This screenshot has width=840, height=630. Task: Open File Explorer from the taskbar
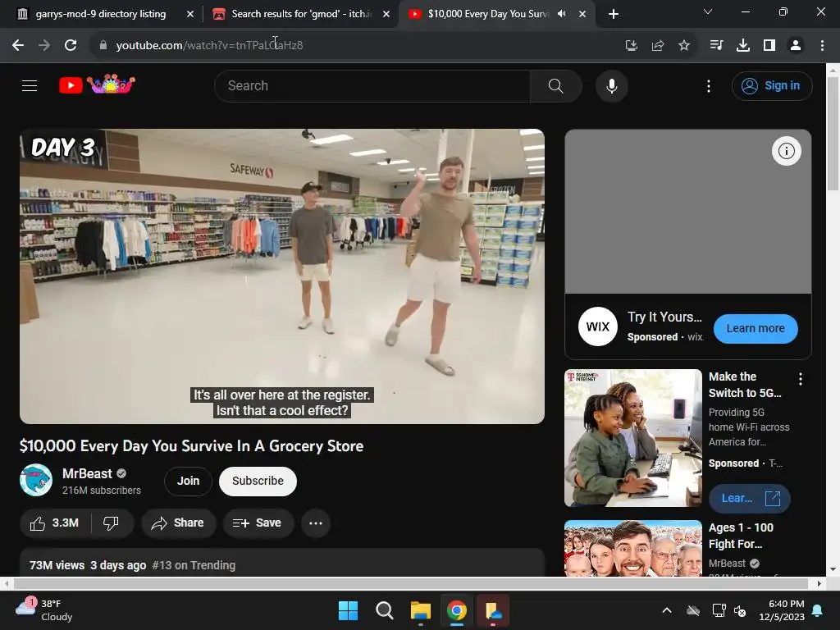(x=421, y=610)
